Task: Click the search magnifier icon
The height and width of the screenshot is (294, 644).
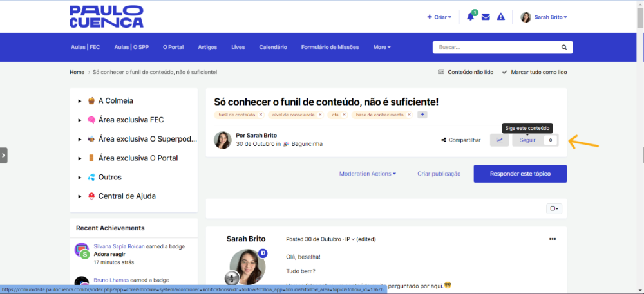Action: click(564, 47)
